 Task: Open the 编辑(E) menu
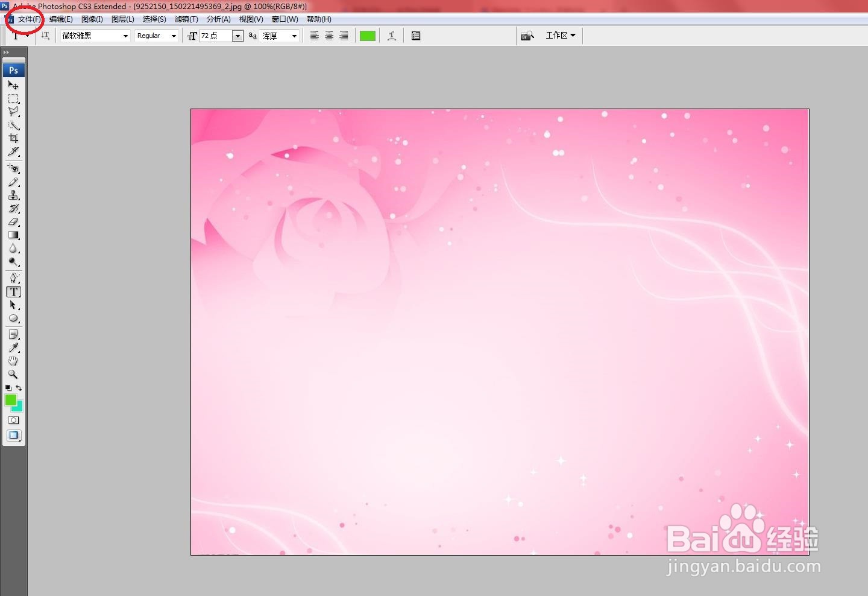(x=61, y=19)
